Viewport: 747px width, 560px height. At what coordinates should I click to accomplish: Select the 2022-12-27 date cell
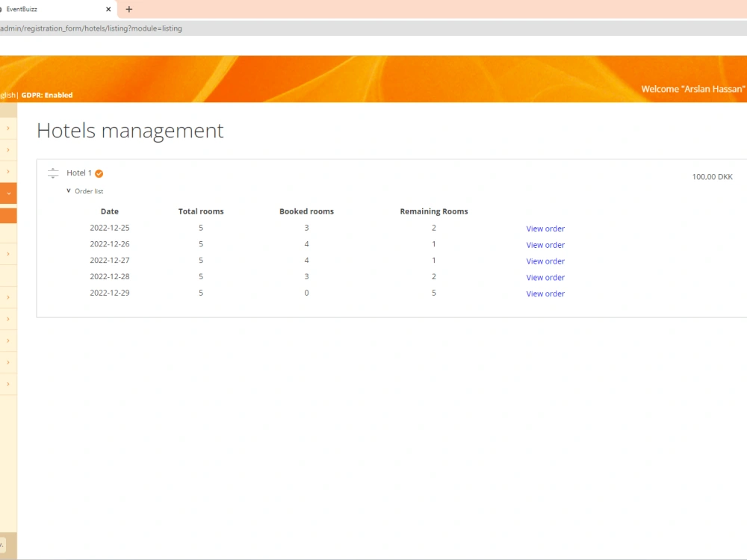[x=110, y=260]
